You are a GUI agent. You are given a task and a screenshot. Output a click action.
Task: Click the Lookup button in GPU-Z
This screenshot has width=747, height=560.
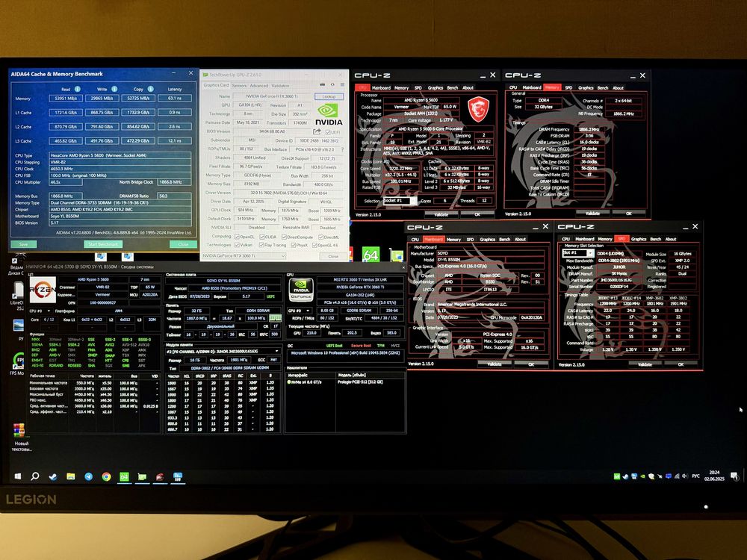(329, 96)
